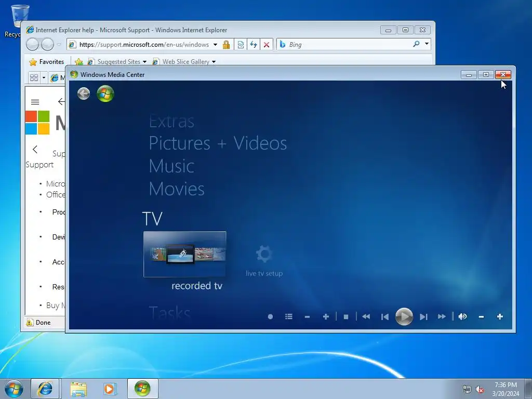Image resolution: width=532 pixels, height=399 pixels.
Task: Skip forward with next track button
Action: (423, 316)
